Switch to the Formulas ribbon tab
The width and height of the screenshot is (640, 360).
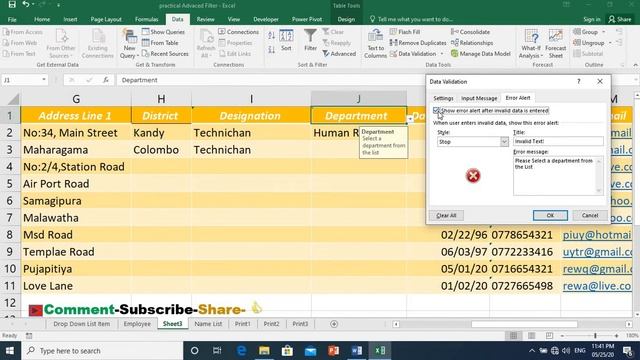click(147, 19)
